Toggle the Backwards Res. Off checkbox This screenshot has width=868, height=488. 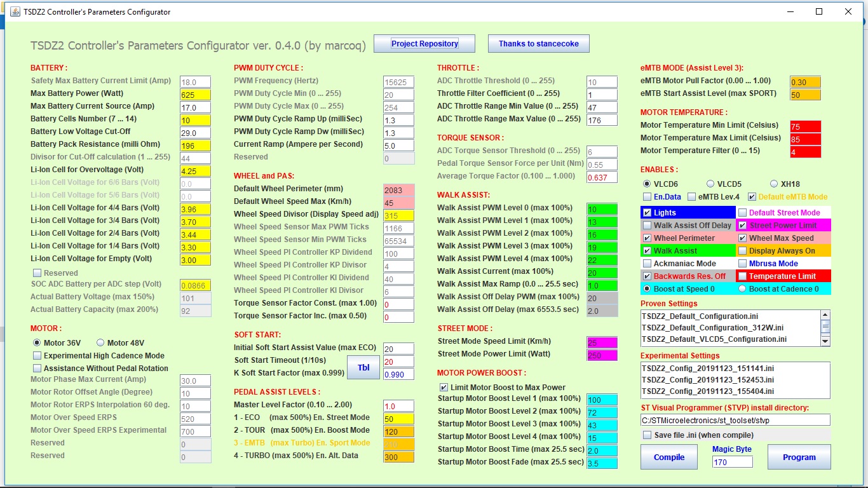tap(647, 276)
